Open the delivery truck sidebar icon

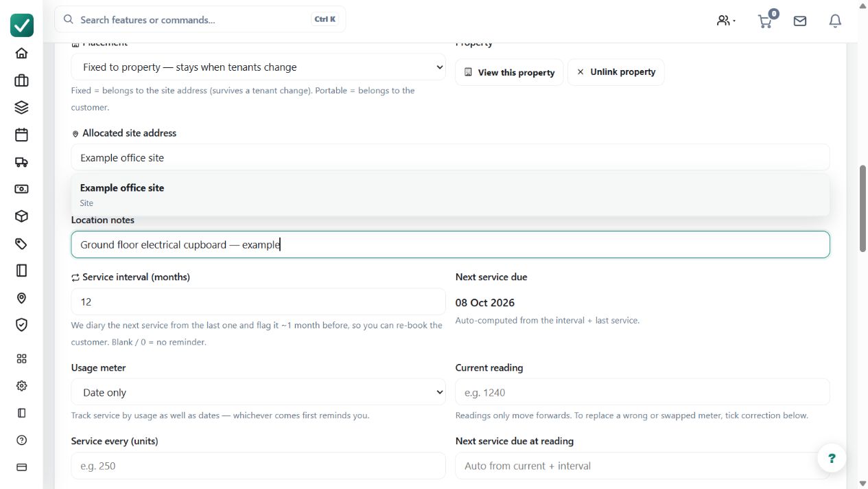pyautogui.click(x=21, y=162)
